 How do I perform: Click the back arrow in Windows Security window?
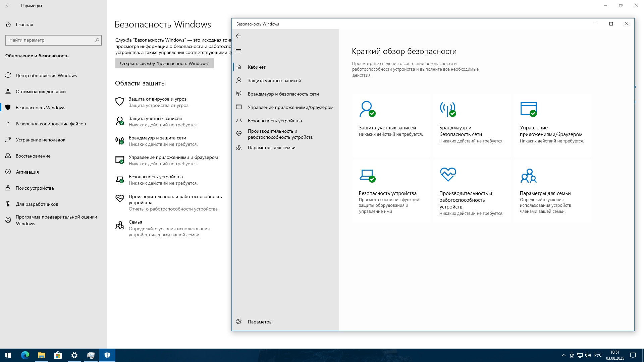pyautogui.click(x=238, y=36)
